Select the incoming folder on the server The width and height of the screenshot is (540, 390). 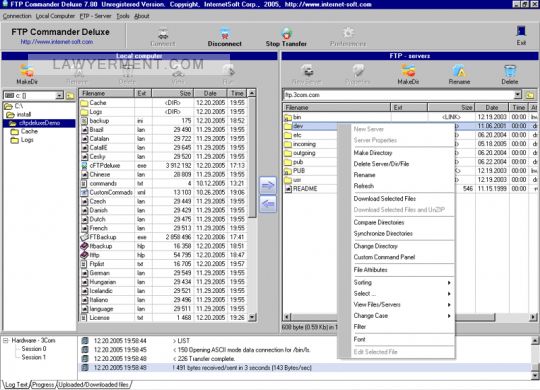point(304,144)
